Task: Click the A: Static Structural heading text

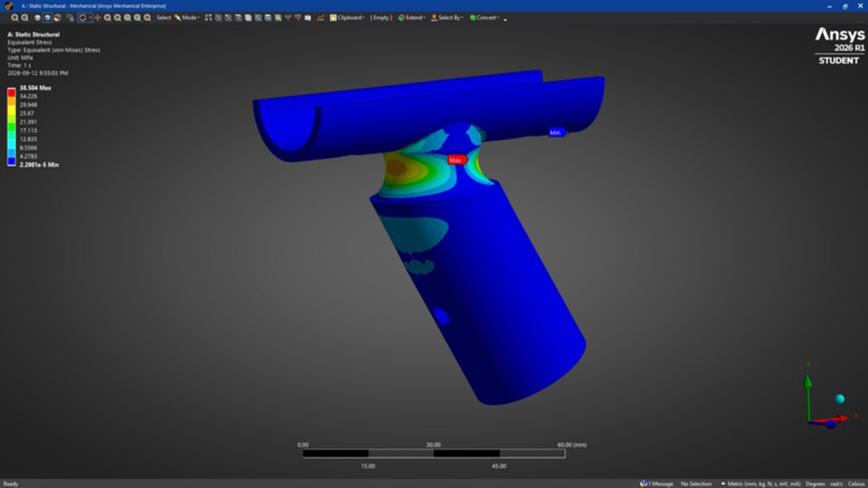Action: coord(34,34)
